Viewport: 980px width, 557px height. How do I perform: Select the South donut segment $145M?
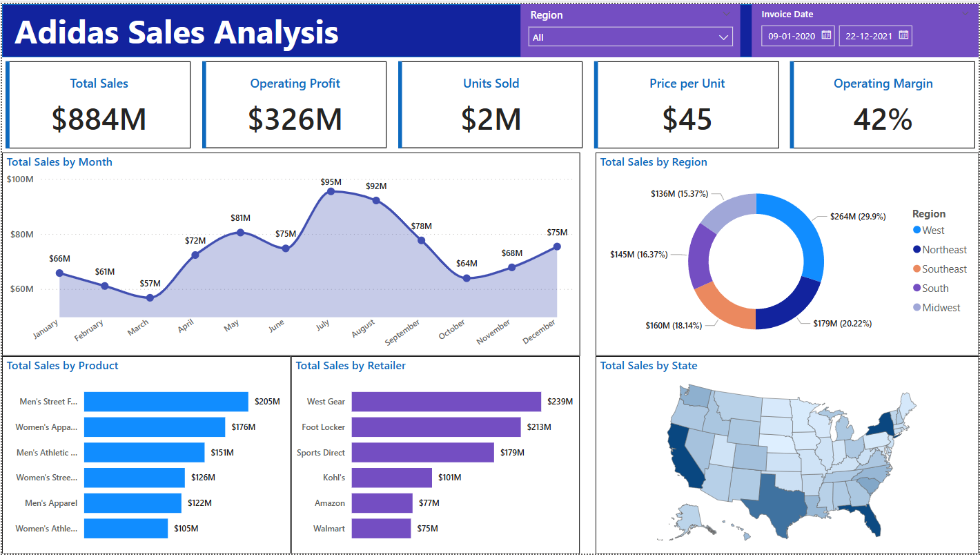pyautogui.click(x=700, y=255)
